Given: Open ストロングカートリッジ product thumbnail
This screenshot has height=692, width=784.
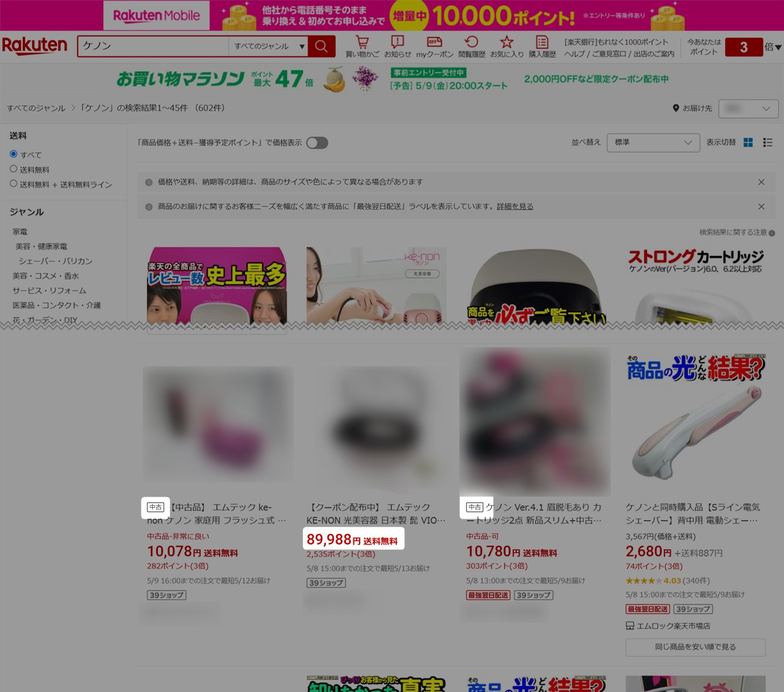Looking at the screenshot, I should (695, 286).
